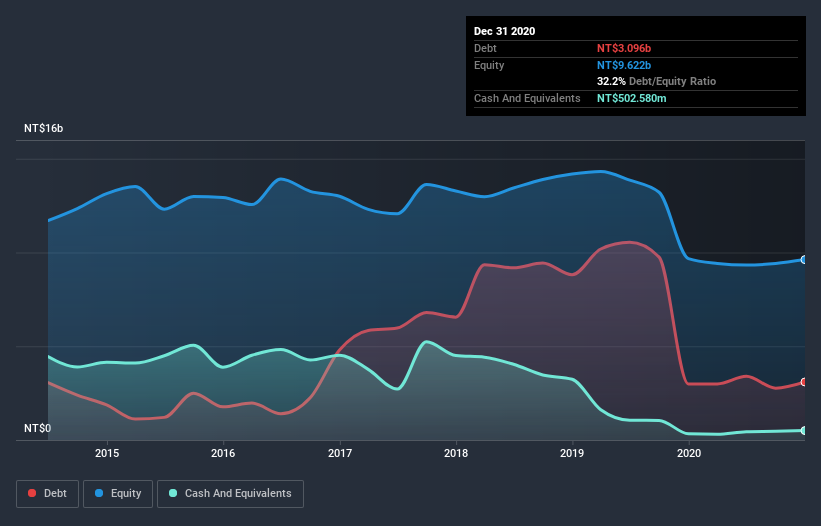Viewport: 821px width, 526px height.
Task: Click the NT$9.622b equity value
Action: pyautogui.click(x=624, y=65)
